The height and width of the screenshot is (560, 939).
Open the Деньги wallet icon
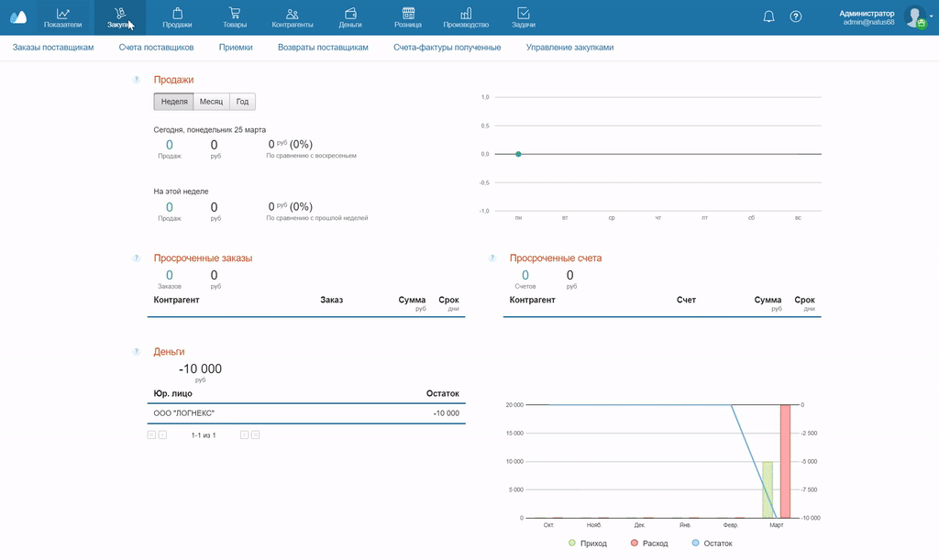(350, 15)
